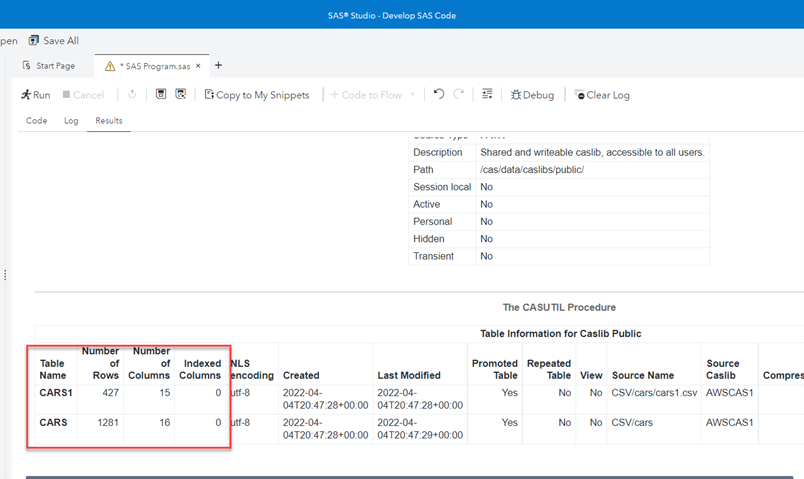
Task: Open the Start Page tab
Action: tap(49, 66)
